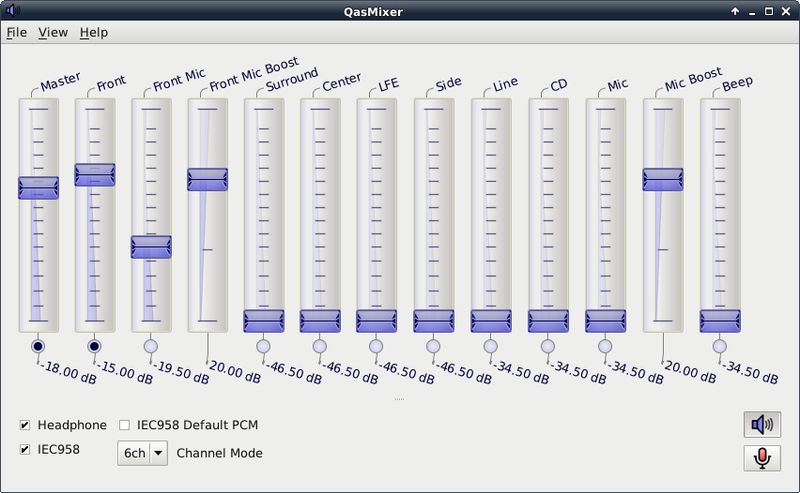Click the QasMixer speaker icon in title bar

13,10
